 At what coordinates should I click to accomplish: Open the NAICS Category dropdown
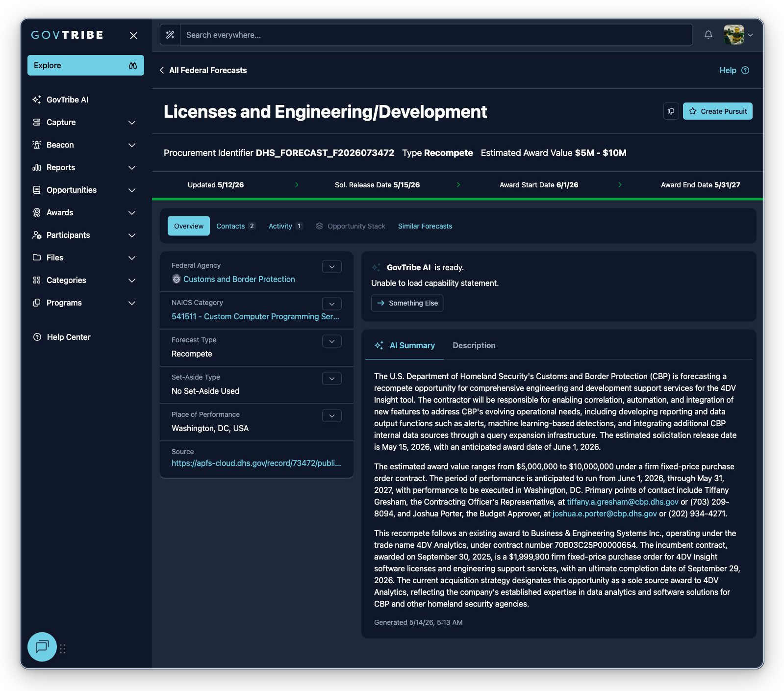[x=332, y=304]
